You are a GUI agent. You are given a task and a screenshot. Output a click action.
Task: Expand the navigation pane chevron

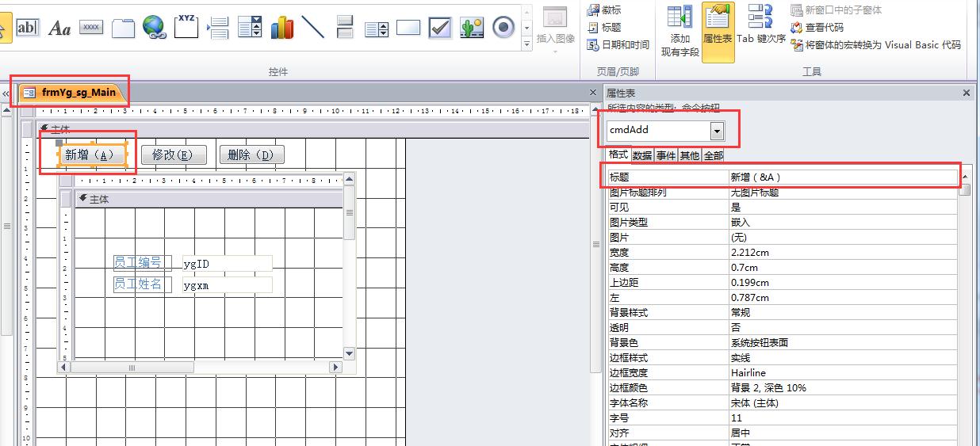pos(6,93)
